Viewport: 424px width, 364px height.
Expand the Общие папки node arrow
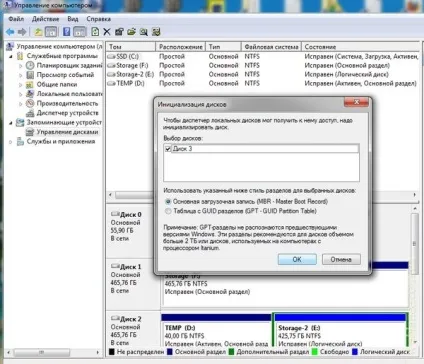20,85
